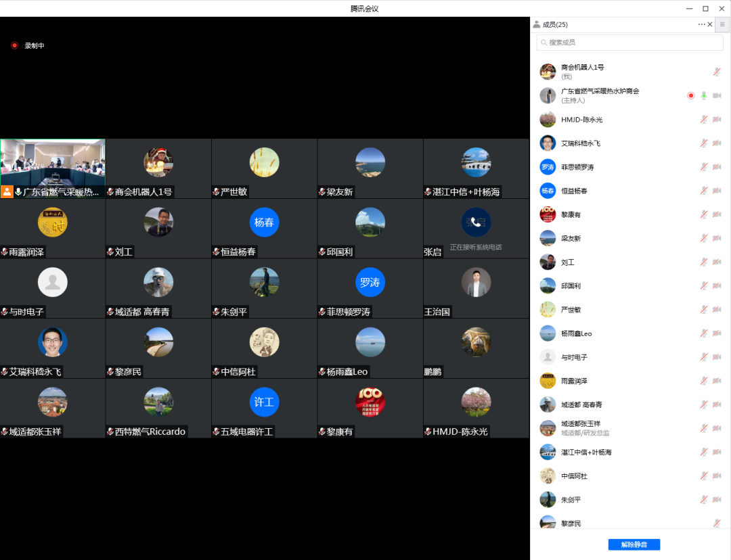
Task: Click camera-off icon for 雨露润泽 in list
Action: click(x=717, y=381)
